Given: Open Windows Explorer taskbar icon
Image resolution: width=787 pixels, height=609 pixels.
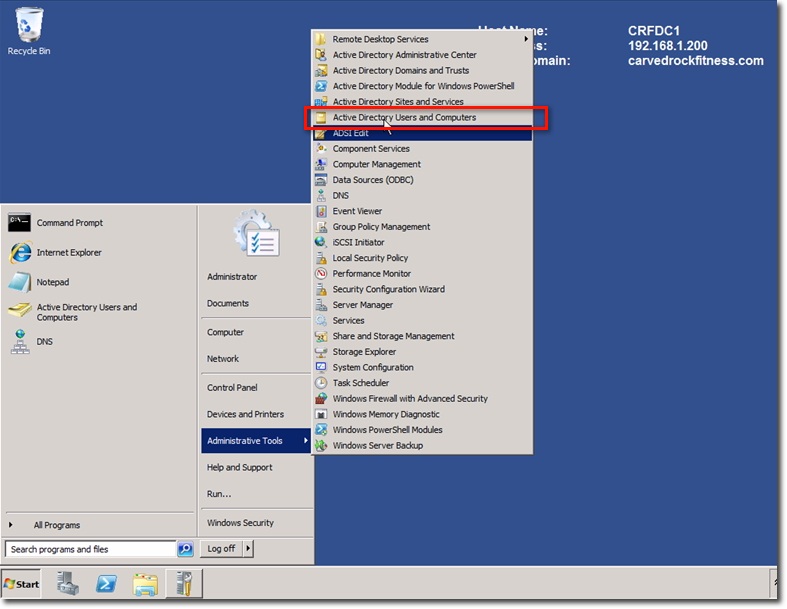Looking at the screenshot, I should click(145, 584).
